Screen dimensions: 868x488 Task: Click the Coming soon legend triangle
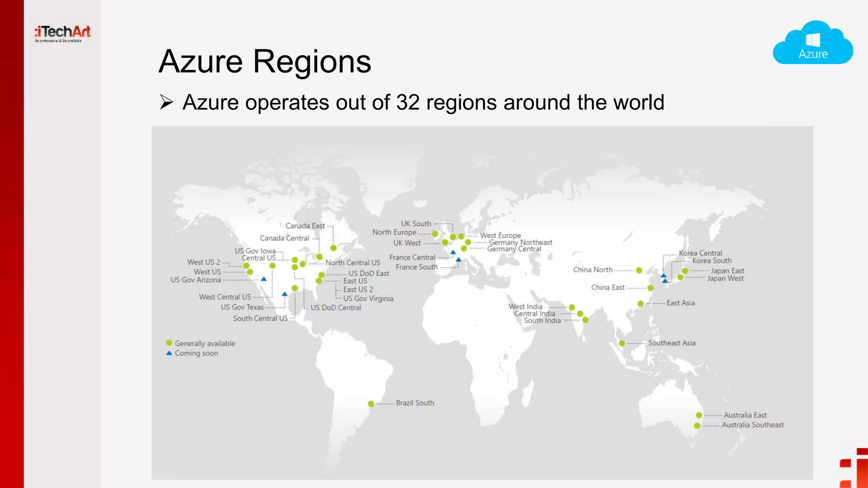[x=169, y=353]
